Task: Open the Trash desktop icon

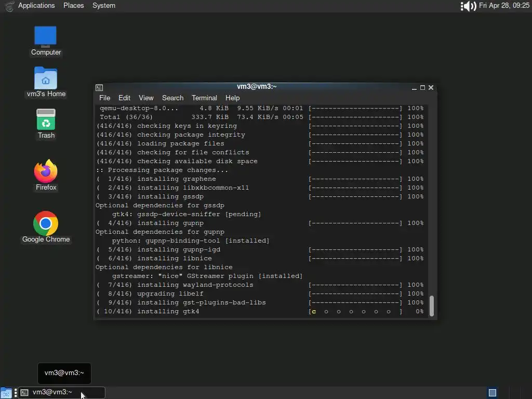Action: (46, 124)
